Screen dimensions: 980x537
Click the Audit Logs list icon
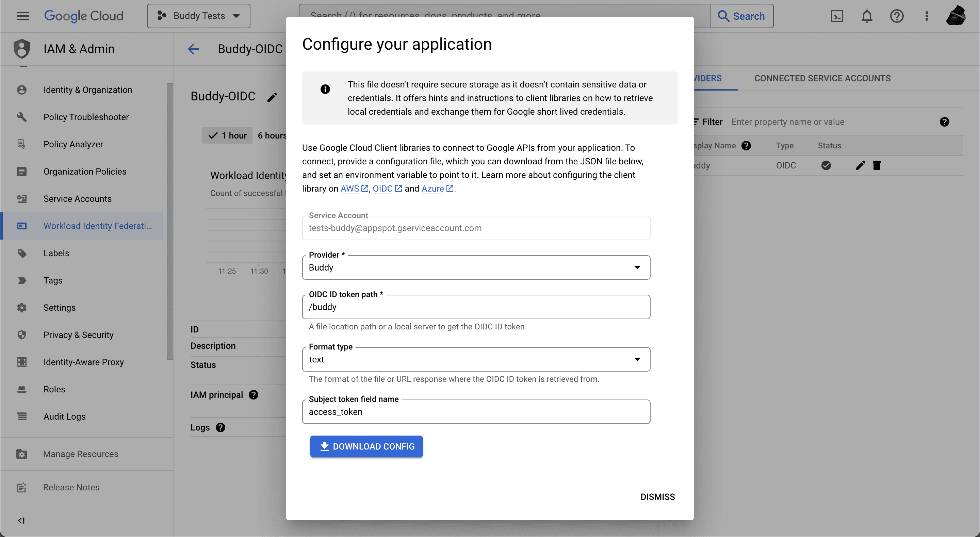click(22, 416)
